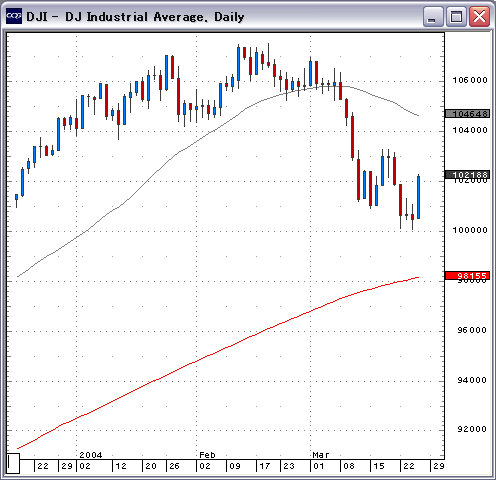Image resolution: width=496 pixels, height=480 pixels.
Task: Click the 96000 price axis label
Action: pos(472,330)
